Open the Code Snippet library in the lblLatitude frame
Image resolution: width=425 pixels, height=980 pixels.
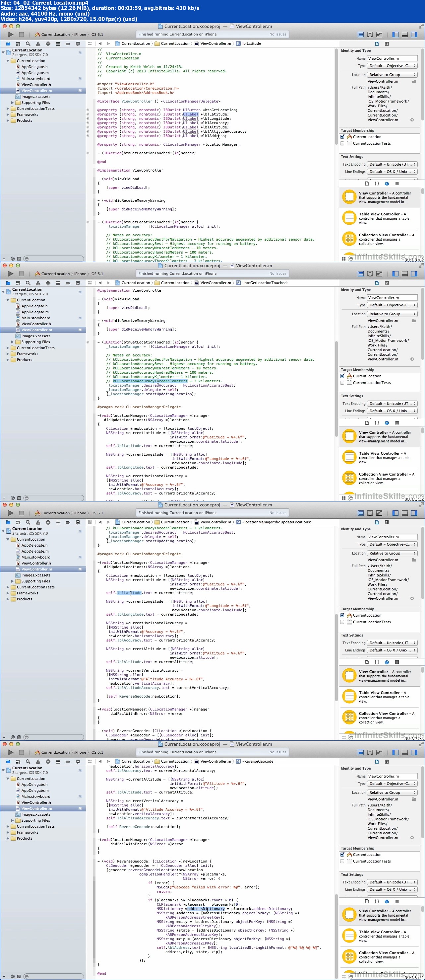pyautogui.click(x=377, y=184)
